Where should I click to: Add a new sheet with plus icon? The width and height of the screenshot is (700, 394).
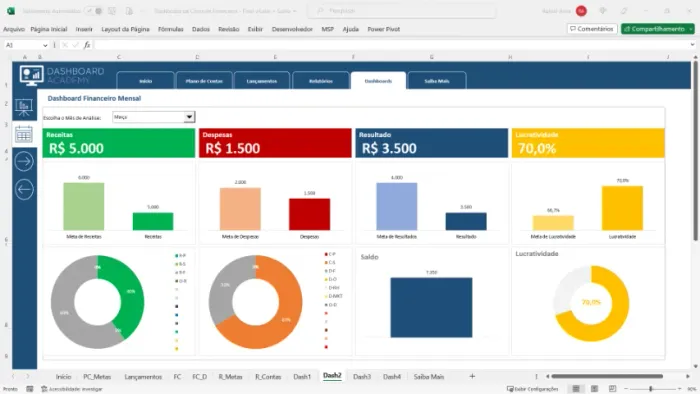tap(472, 377)
